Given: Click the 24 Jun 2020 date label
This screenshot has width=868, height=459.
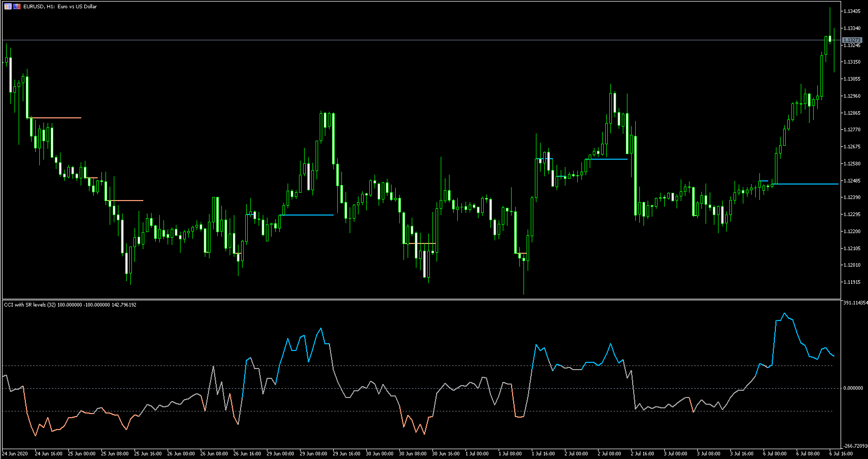Looking at the screenshot, I should point(16,454).
